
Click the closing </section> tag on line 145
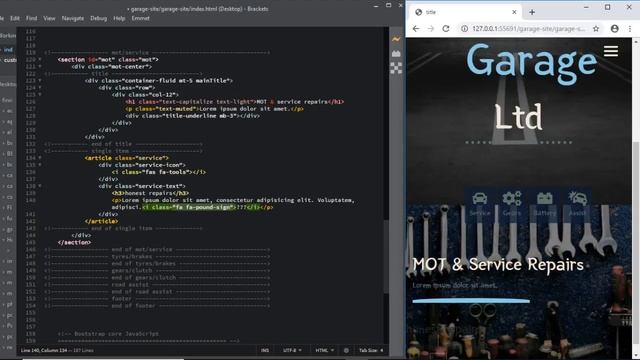click(x=74, y=242)
